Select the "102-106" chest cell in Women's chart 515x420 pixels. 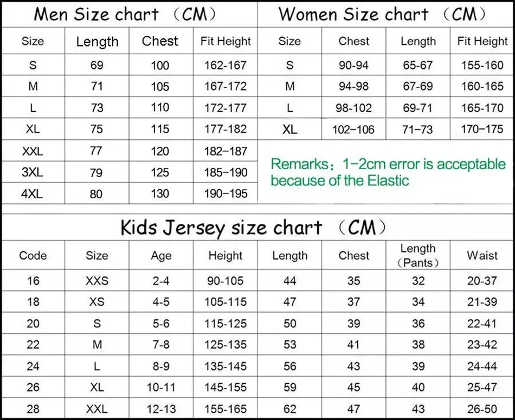pos(354,130)
